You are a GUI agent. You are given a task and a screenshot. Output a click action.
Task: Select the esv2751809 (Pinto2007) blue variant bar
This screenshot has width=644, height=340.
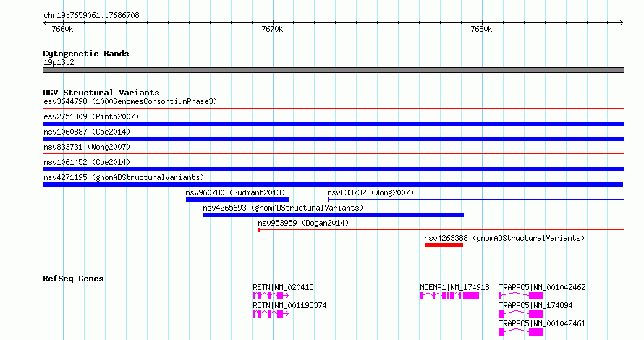[x=333, y=124]
